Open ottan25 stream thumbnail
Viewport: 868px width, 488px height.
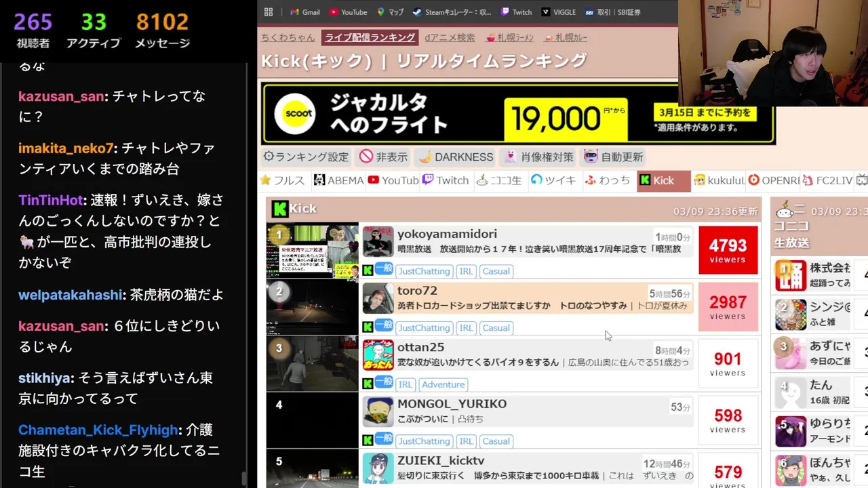coord(312,365)
